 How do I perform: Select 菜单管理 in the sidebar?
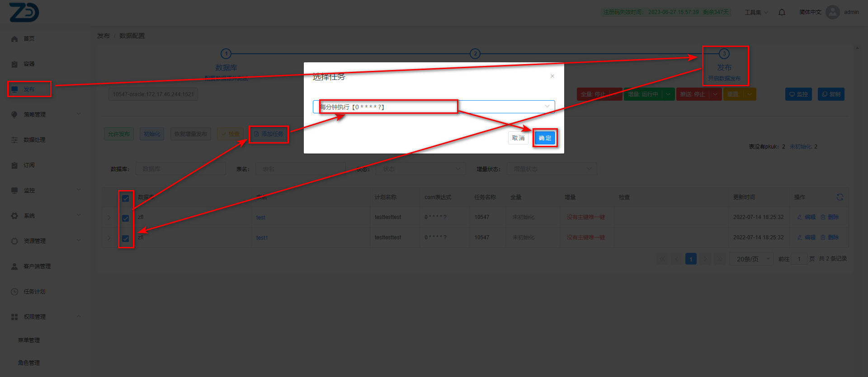[x=29, y=340]
